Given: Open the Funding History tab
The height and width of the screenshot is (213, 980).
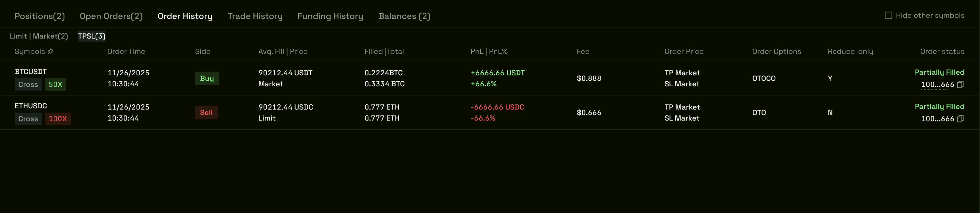Looking at the screenshot, I should tap(330, 16).
